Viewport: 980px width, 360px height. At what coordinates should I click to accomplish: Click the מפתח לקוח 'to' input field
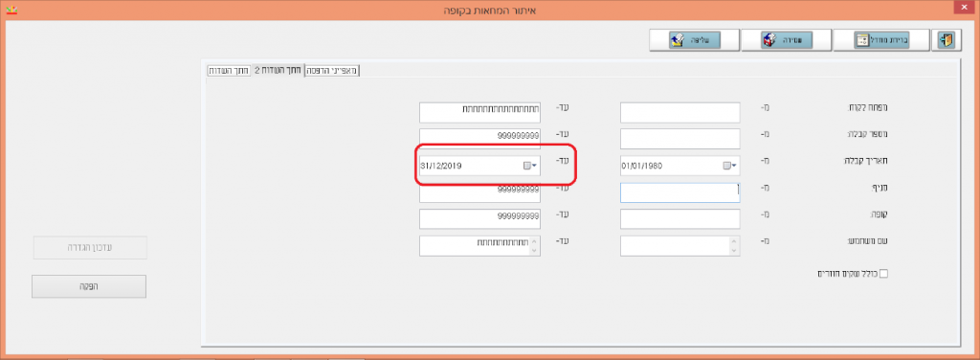tap(480, 113)
